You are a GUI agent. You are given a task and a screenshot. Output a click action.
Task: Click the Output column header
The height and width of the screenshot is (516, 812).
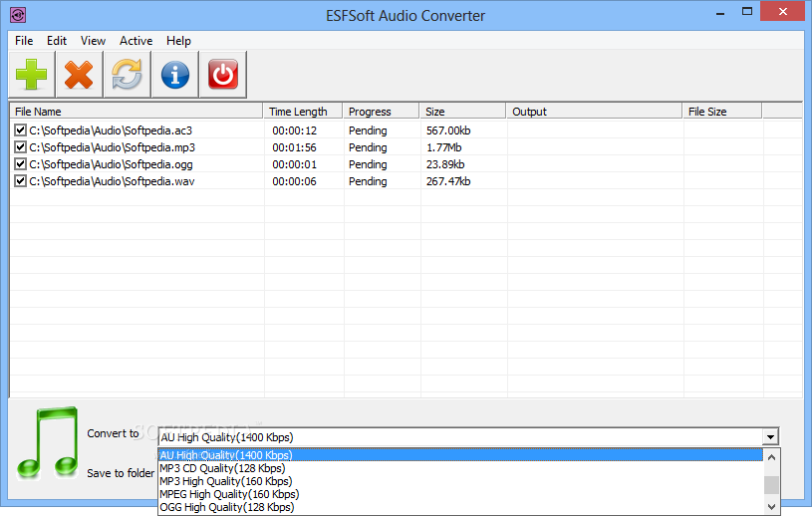(595, 112)
